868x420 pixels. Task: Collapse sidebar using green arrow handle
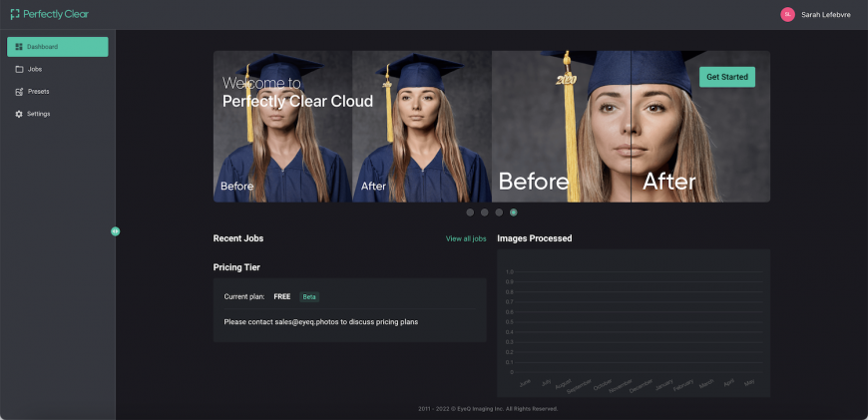point(115,231)
